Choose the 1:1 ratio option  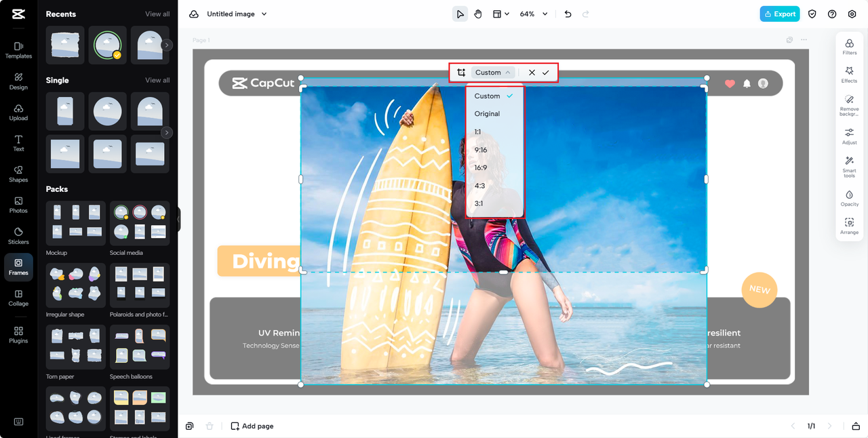coord(494,132)
